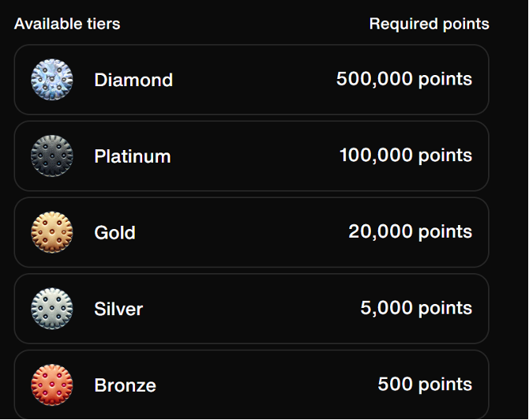Click the 500 points Bronze requirement
This screenshot has width=529, height=420.
425,384
